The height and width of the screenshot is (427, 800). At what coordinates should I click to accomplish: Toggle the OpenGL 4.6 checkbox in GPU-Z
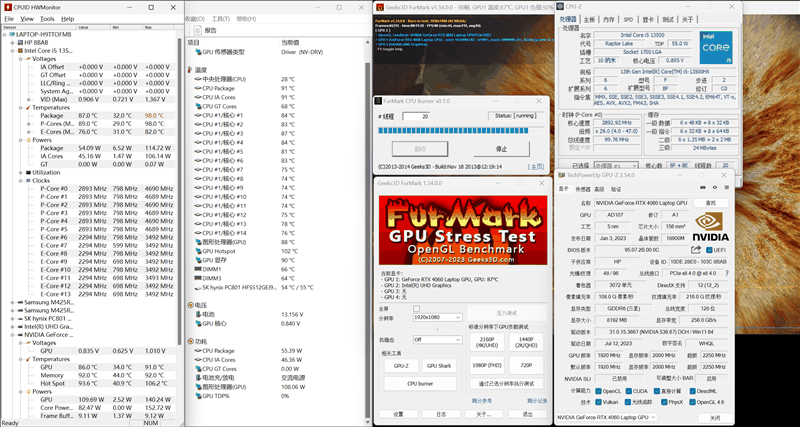[692, 402]
